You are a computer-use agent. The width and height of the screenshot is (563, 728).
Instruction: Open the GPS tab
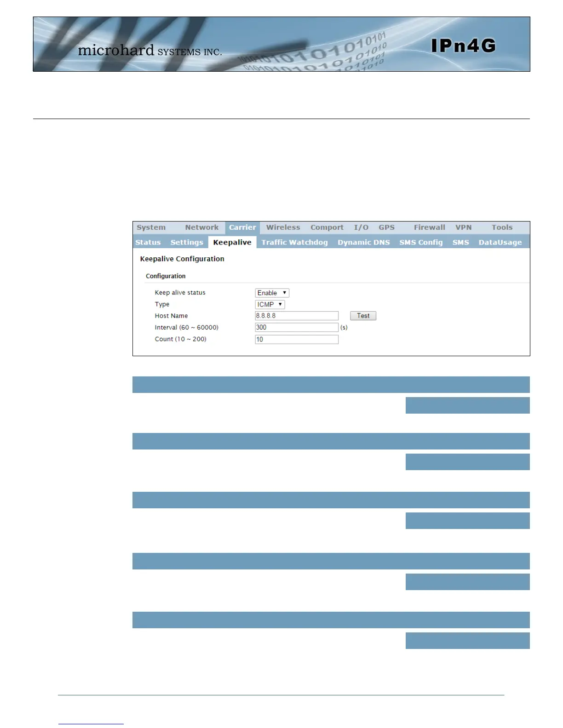[386, 227]
